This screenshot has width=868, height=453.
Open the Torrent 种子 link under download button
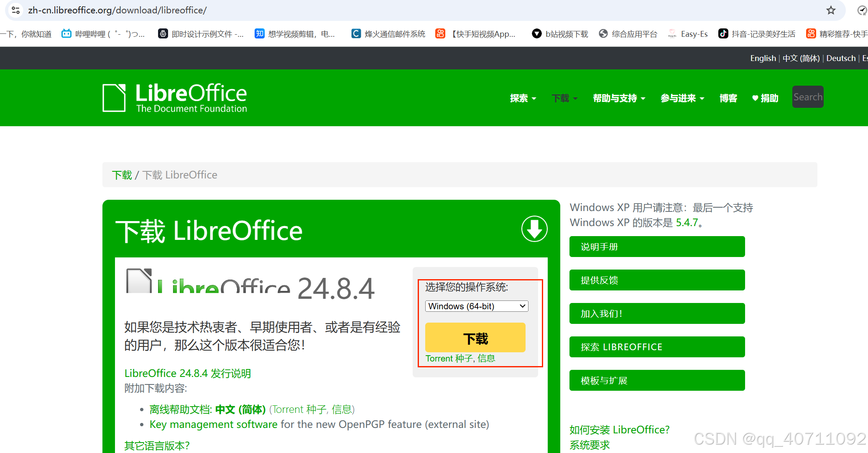449,359
